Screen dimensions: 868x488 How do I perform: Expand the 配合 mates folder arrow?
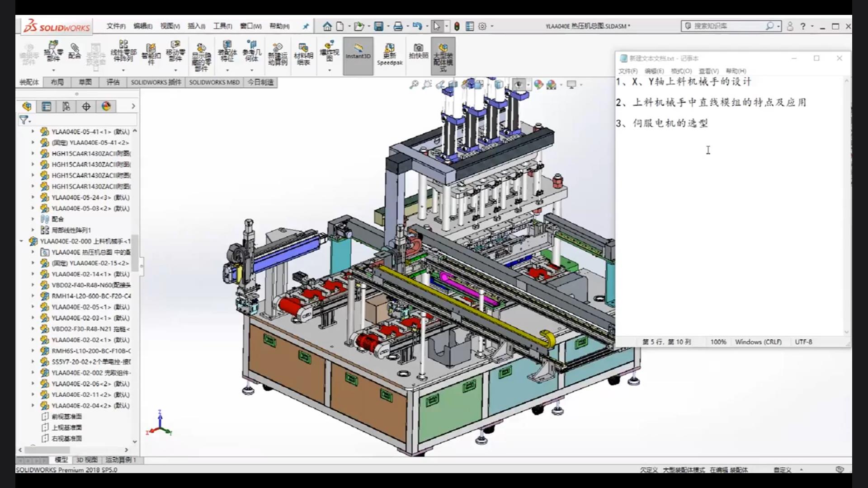tap(33, 219)
